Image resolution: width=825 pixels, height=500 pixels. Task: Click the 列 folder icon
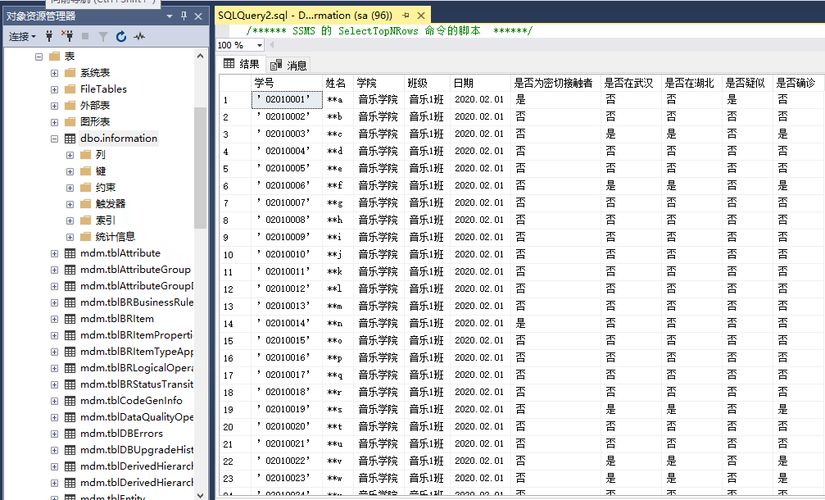click(86, 155)
